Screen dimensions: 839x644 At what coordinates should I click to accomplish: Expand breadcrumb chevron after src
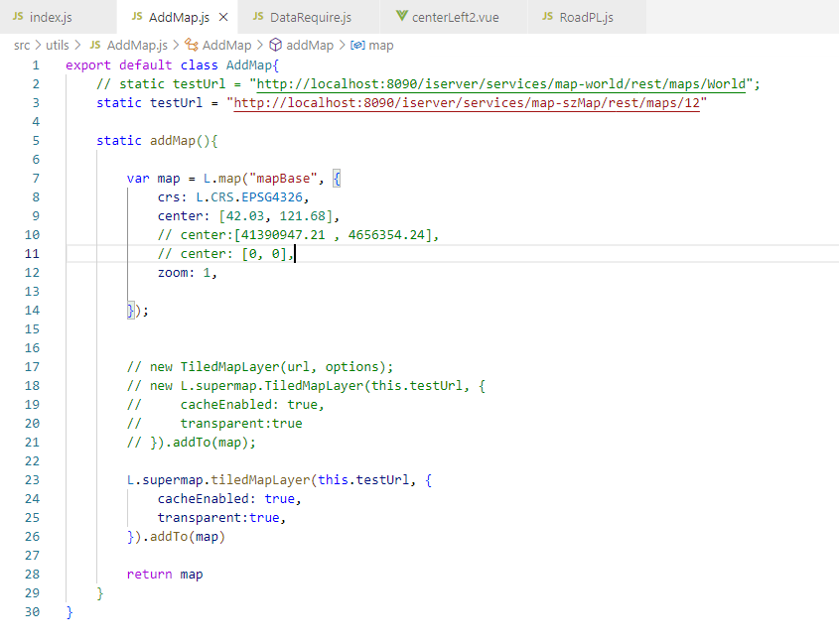[38, 46]
